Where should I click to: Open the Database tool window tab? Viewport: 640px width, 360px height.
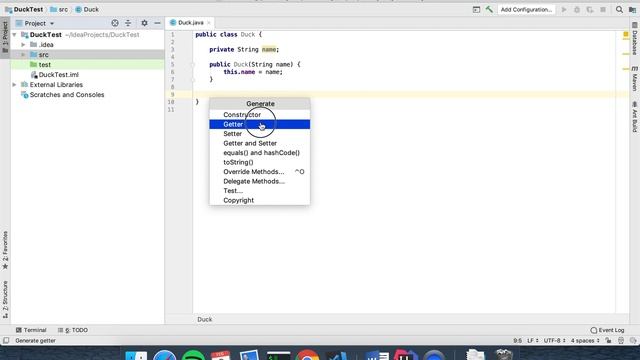point(635,39)
